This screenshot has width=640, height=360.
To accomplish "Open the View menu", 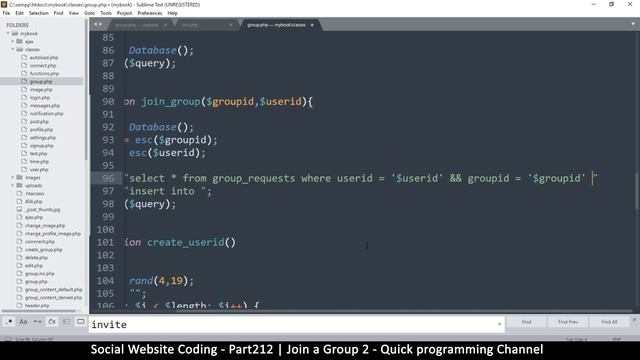I will pos(73,13).
